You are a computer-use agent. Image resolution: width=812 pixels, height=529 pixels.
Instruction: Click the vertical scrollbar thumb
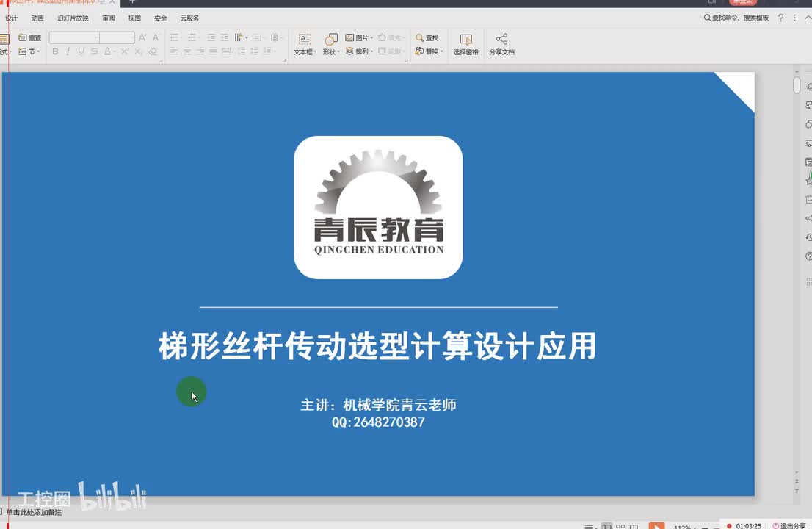[x=797, y=85]
